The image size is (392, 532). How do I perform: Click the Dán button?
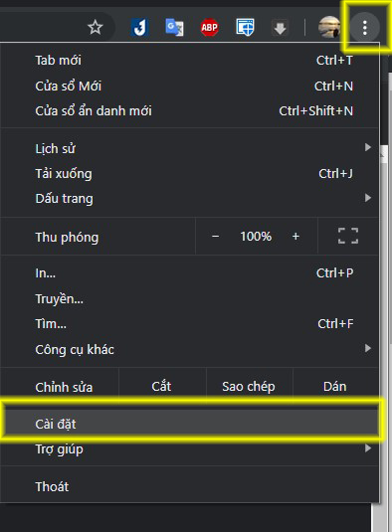[x=335, y=387]
